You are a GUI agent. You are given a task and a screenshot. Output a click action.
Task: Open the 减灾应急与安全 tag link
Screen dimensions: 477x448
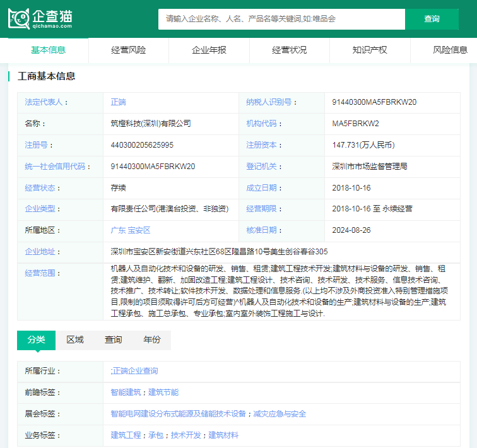(x=280, y=414)
